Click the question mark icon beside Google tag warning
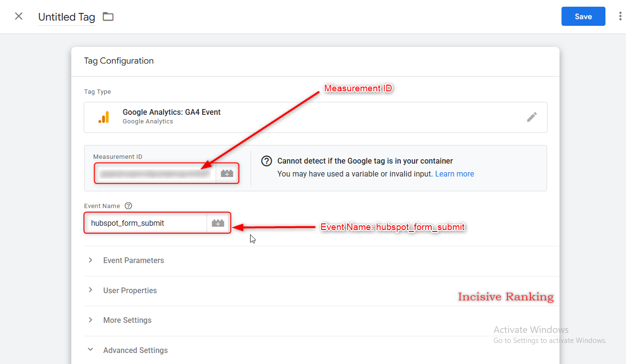 (266, 161)
